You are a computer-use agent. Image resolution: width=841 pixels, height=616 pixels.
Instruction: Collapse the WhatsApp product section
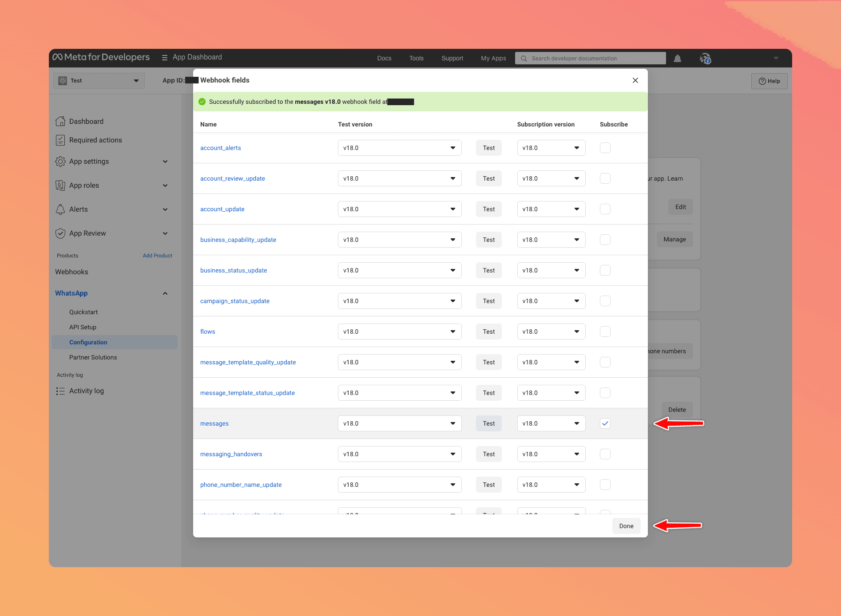click(165, 293)
